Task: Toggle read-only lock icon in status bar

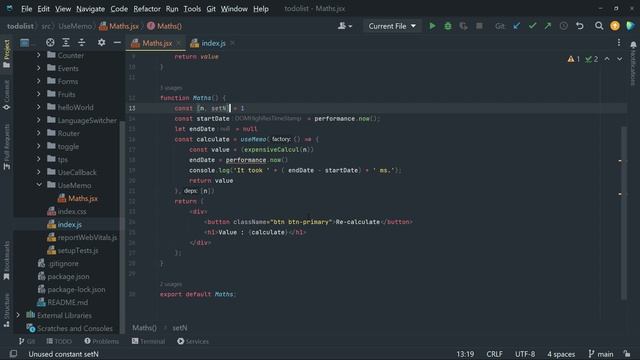Action: pos(627,354)
